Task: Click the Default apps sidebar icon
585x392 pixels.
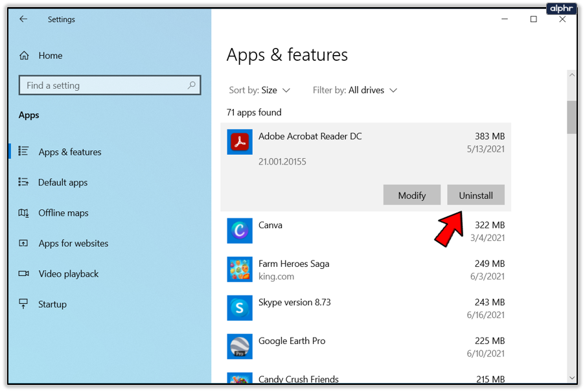Action: pos(23,182)
